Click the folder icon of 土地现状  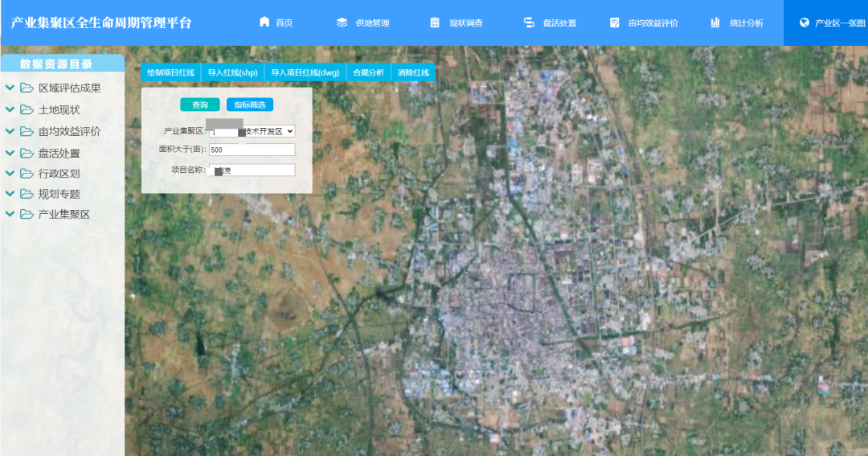[27, 109]
